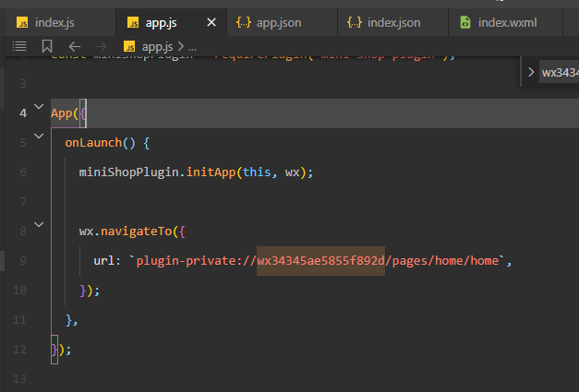Collapse the onLaunch() block on line 5
The image size is (579, 392).
point(39,137)
